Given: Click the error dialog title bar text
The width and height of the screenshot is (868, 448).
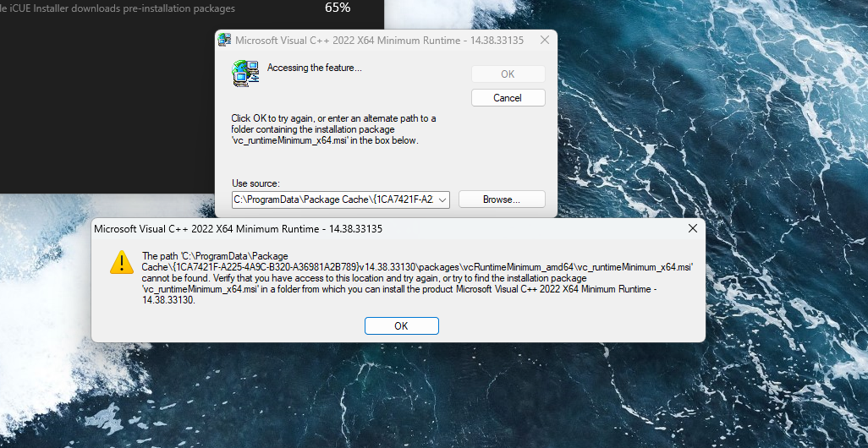Looking at the screenshot, I should tap(238, 229).
